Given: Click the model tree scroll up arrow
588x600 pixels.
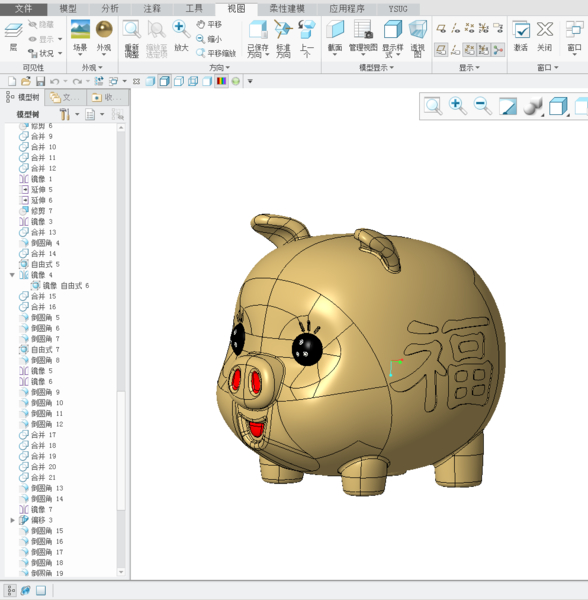Looking at the screenshot, I should tap(121, 128).
